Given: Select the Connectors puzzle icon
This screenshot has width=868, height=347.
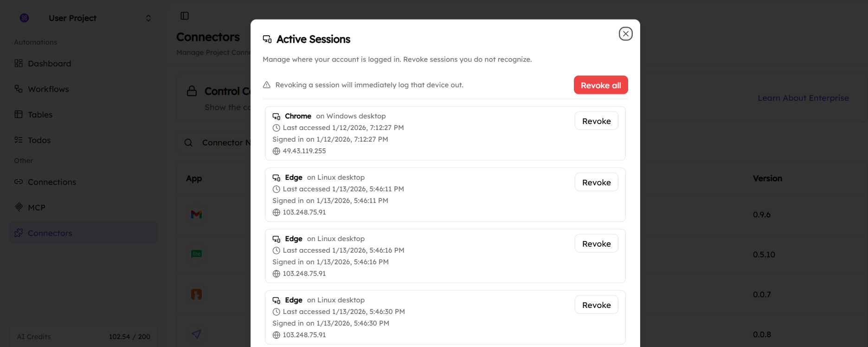Looking at the screenshot, I should coord(19,233).
